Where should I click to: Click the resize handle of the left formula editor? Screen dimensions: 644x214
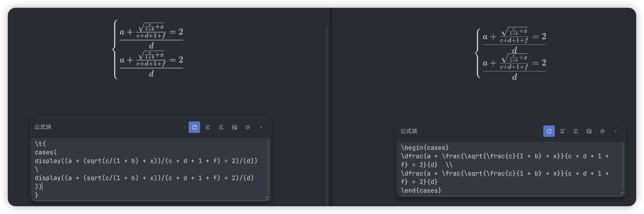[x=268, y=199]
